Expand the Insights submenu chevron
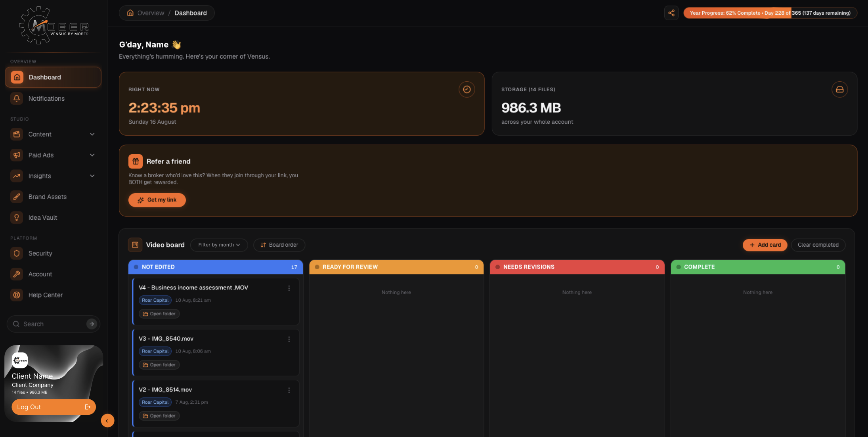Screen dimensions: 868x437 (x=92, y=176)
